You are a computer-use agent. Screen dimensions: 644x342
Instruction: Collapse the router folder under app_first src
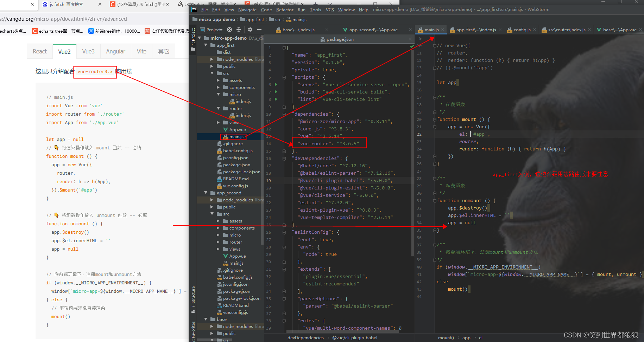click(218, 109)
